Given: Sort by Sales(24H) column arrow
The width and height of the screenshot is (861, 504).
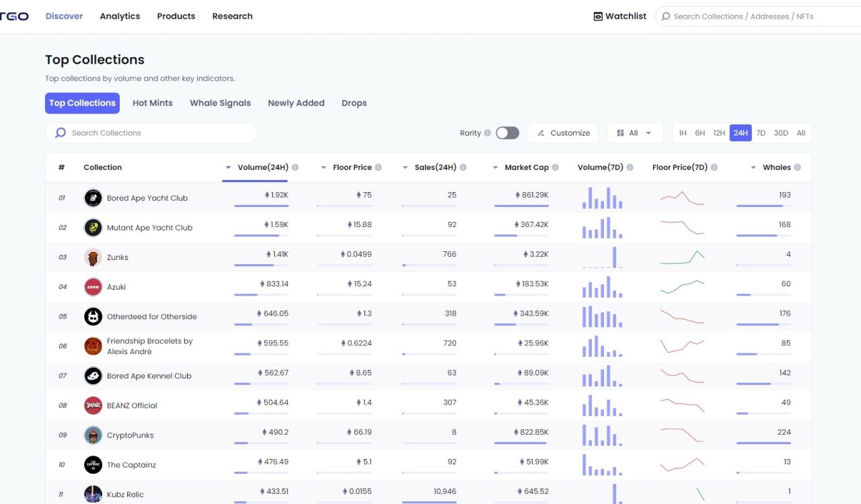Looking at the screenshot, I should 406,167.
